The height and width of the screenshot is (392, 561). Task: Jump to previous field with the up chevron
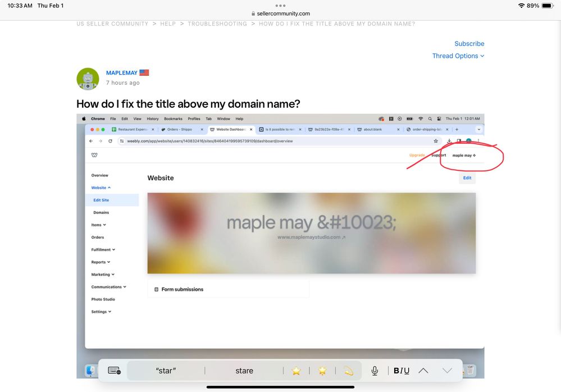pyautogui.click(x=423, y=371)
